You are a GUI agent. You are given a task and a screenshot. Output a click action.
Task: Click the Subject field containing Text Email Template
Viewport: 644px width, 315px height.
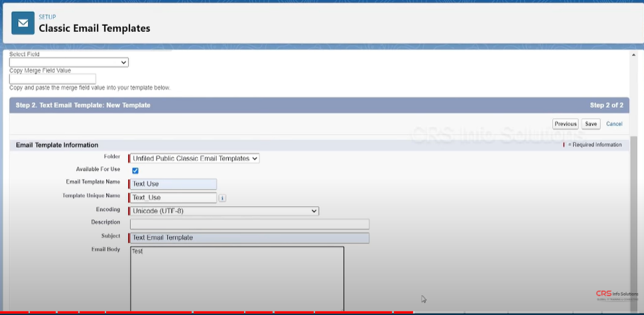click(x=249, y=237)
